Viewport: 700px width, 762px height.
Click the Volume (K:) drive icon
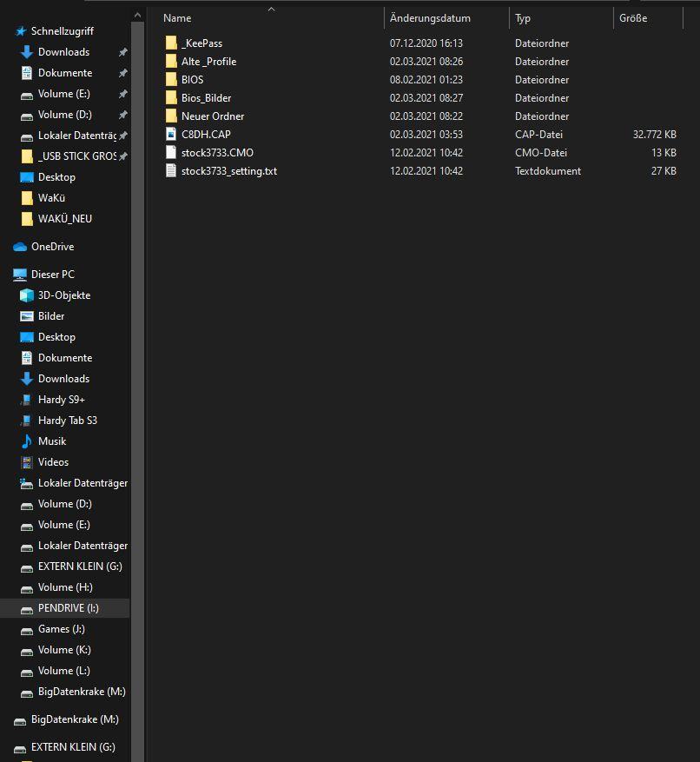[x=27, y=652]
